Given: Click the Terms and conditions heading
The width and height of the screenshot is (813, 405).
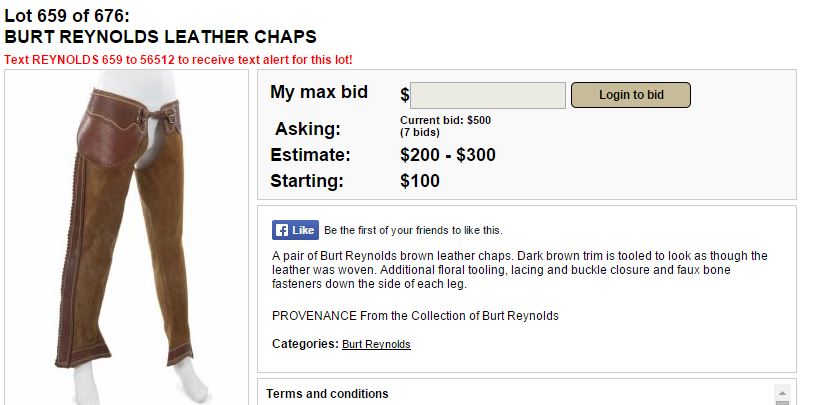Looking at the screenshot, I should pyautogui.click(x=327, y=394).
